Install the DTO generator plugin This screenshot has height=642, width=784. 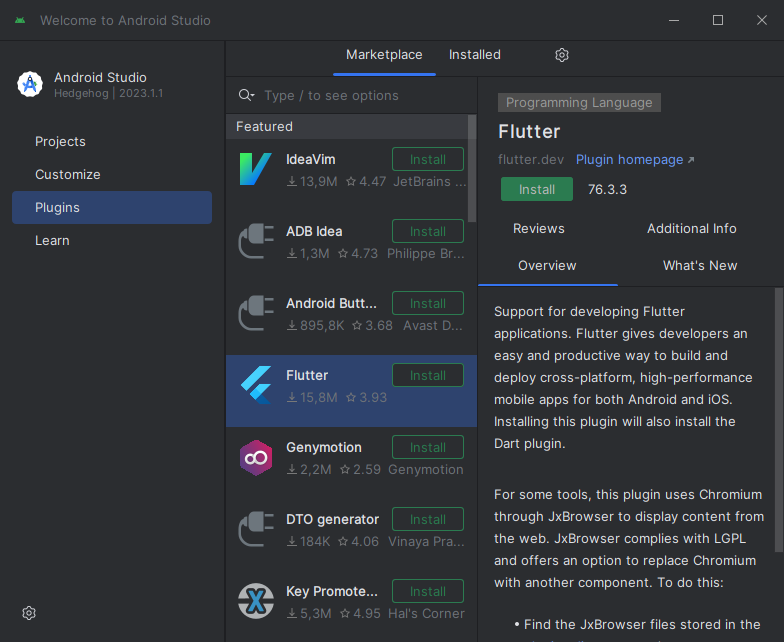(428, 520)
